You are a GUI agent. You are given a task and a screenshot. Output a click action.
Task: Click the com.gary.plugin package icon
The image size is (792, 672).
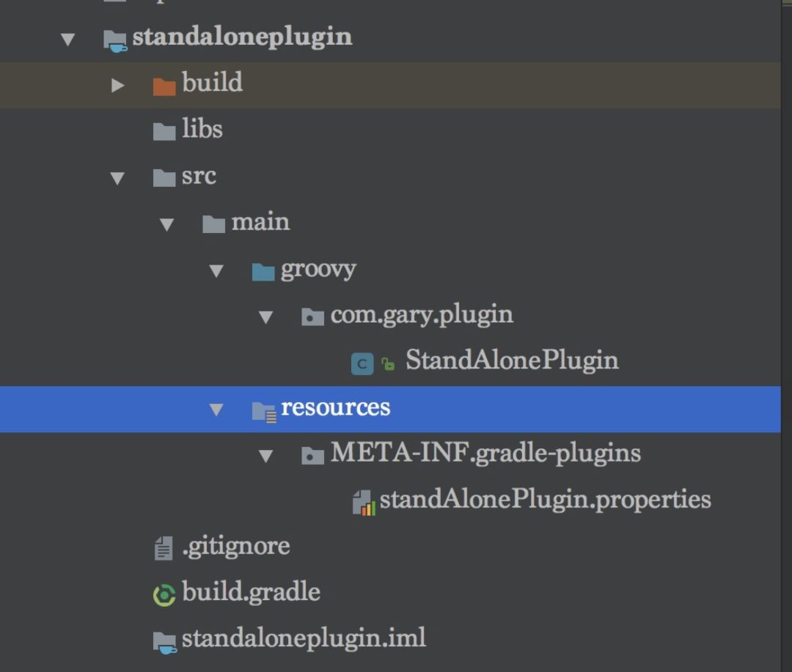[x=312, y=317]
